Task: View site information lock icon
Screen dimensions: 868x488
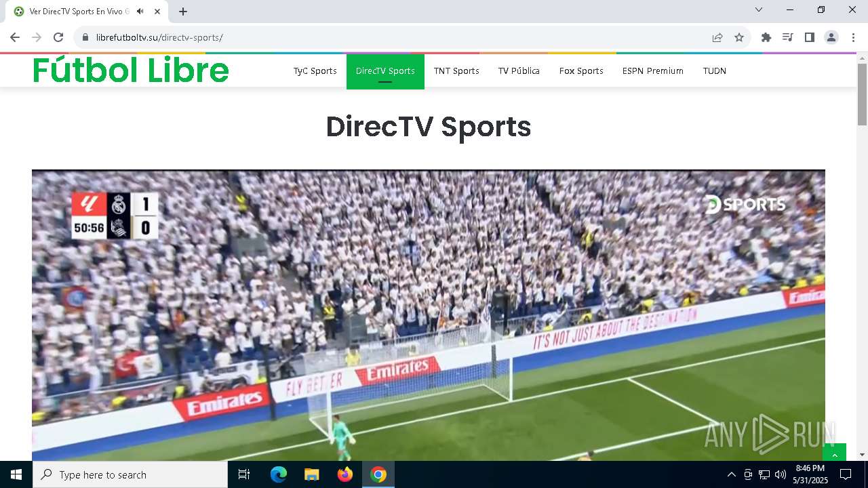Action: click(x=85, y=37)
